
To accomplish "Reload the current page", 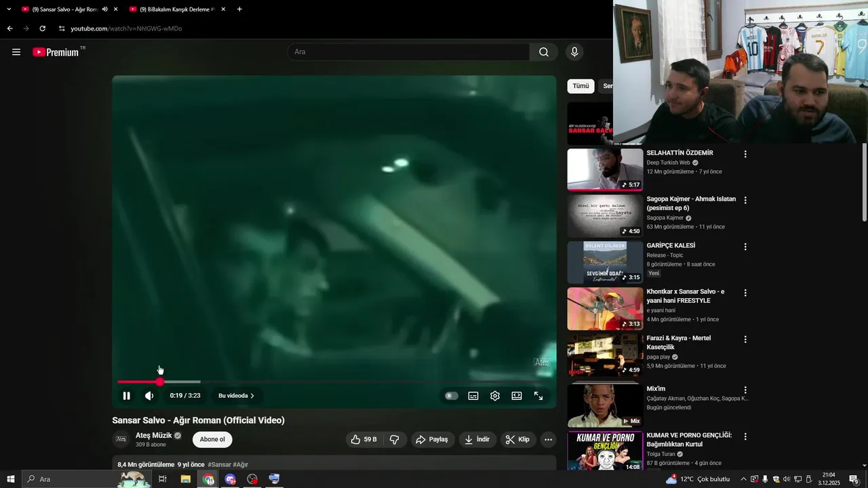I will pos(42,28).
